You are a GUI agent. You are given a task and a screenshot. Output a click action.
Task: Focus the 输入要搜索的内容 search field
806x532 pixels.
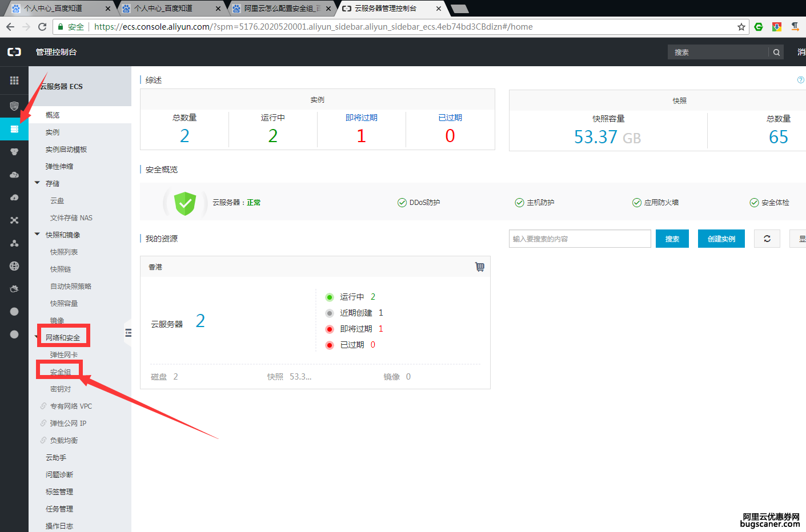point(580,239)
